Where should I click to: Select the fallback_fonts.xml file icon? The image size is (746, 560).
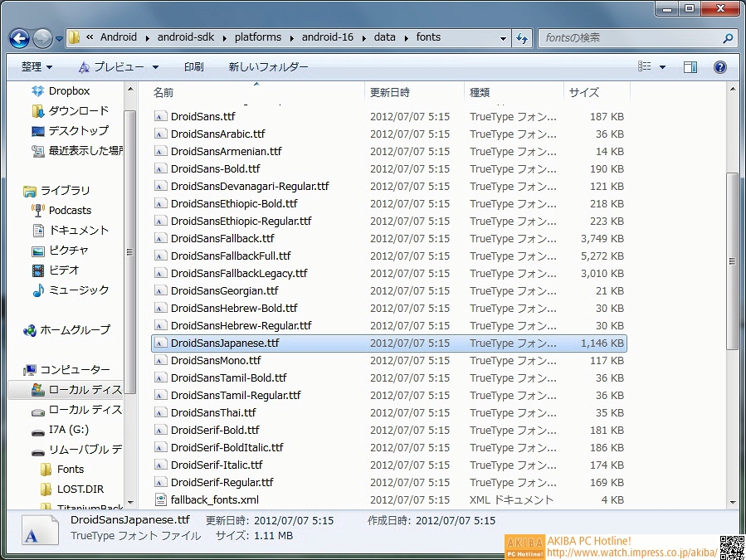click(x=161, y=500)
